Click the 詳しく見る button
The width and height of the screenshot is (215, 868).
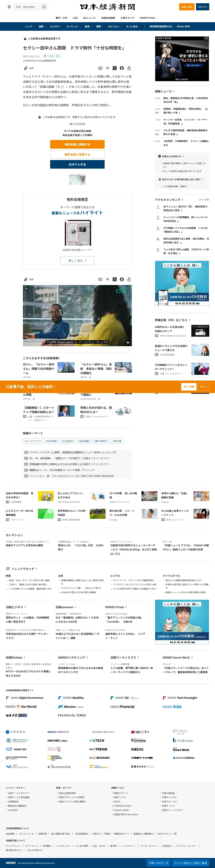[77, 261]
